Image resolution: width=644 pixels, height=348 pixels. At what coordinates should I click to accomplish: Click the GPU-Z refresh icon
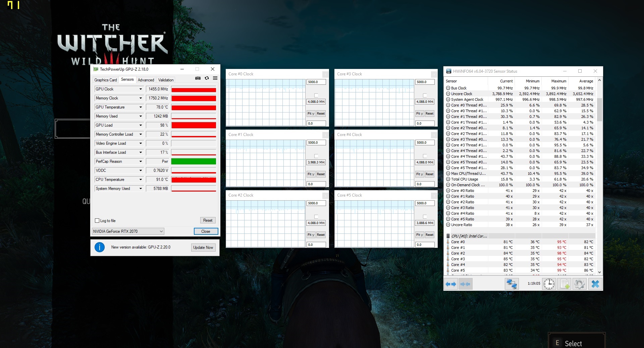(x=207, y=78)
